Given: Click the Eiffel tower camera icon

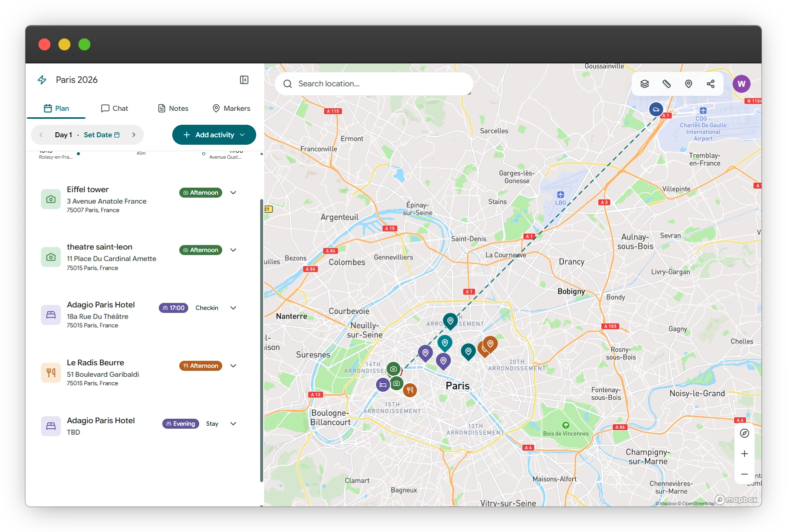Looking at the screenshot, I should (51, 199).
